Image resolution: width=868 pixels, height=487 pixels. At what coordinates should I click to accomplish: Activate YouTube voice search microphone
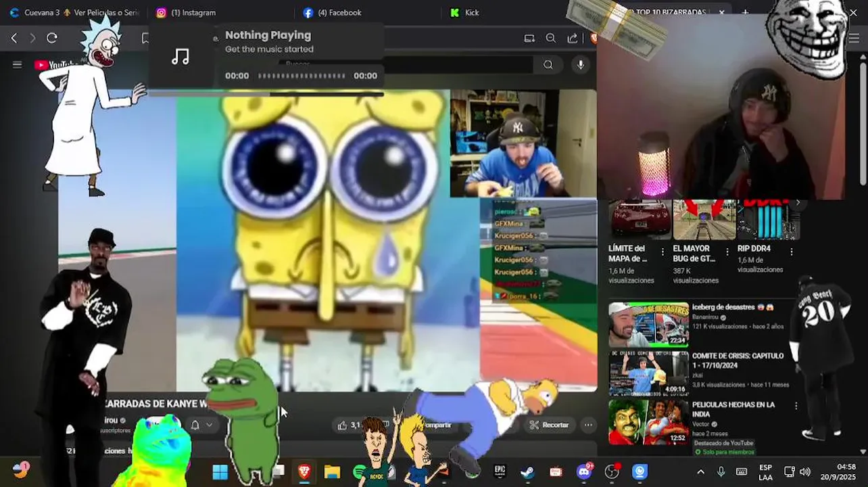pos(581,65)
